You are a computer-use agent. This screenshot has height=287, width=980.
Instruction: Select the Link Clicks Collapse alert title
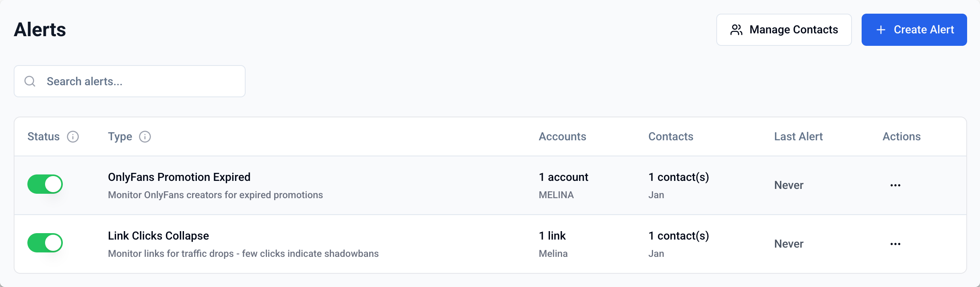click(158, 236)
